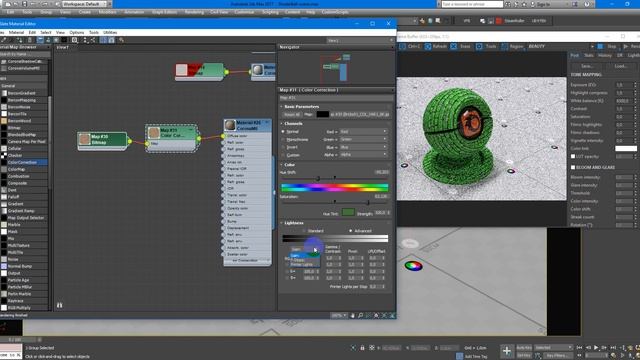Click the selection lock icon in status bar
Image resolution: width=640 pixels, height=360 pixels.
[x=362, y=348]
